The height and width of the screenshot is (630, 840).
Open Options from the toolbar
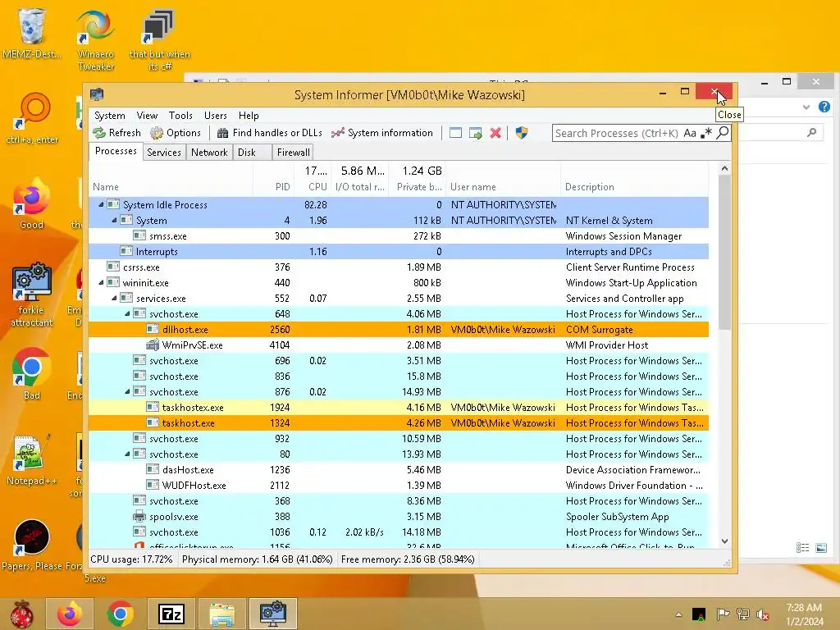(176, 133)
